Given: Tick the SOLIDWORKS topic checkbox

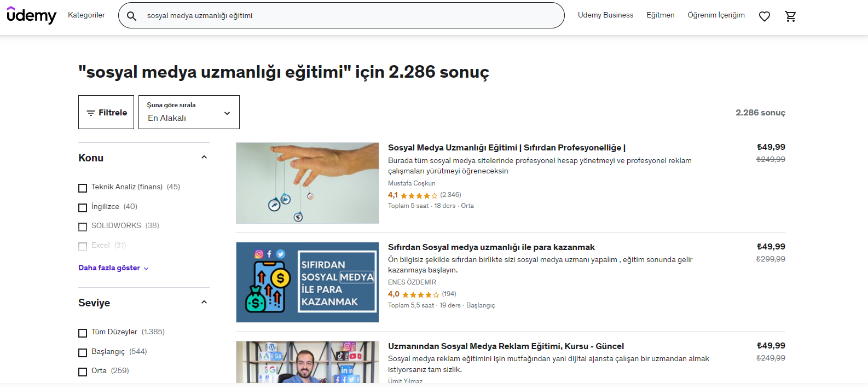Looking at the screenshot, I should (x=83, y=227).
